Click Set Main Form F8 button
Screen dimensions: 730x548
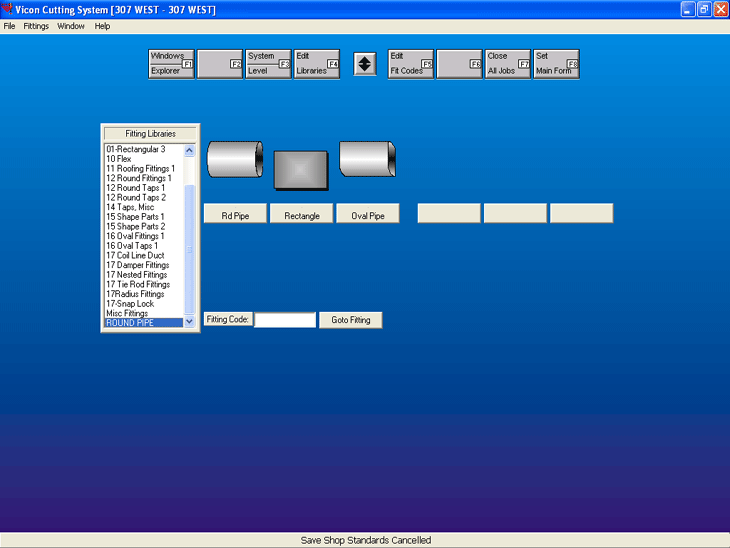pos(556,64)
